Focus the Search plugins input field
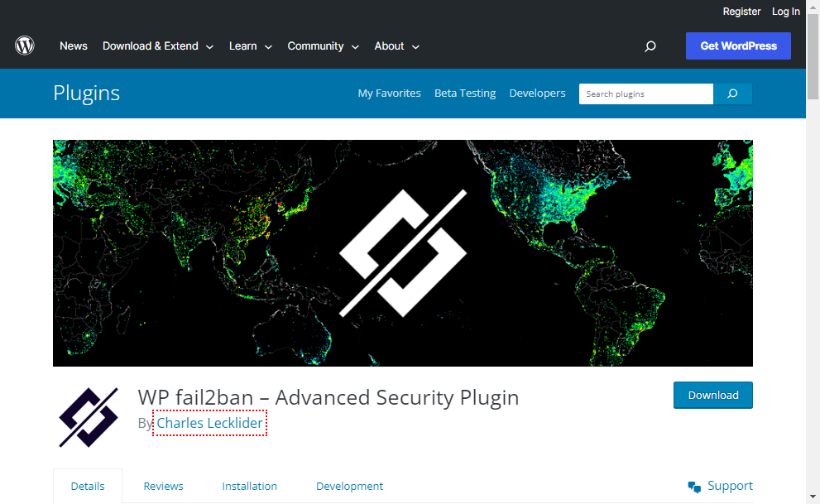Image resolution: width=820 pixels, height=504 pixels. click(645, 94)
